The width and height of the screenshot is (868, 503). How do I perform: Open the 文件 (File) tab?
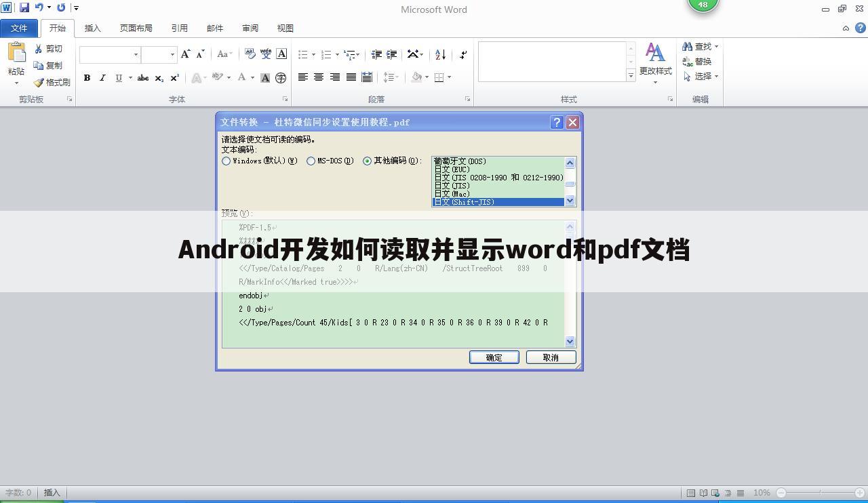19,28
